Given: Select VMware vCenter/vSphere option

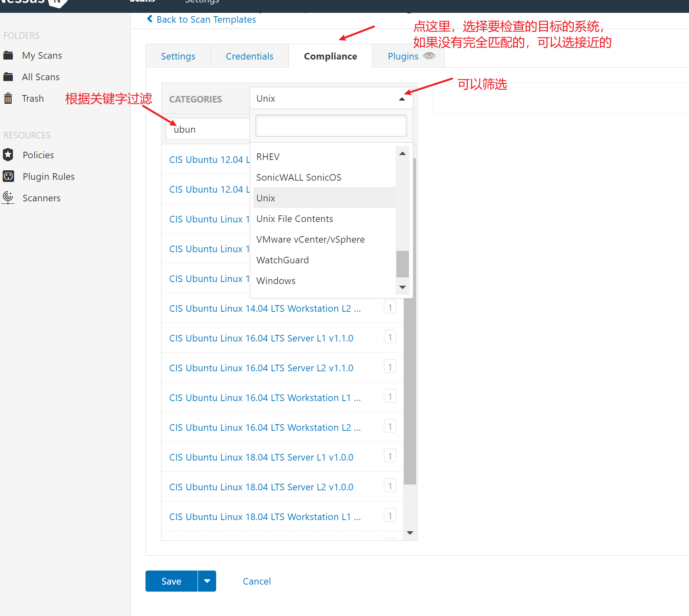Looking at the screenshot, I should pyautogui.click(x=324, y=239).
